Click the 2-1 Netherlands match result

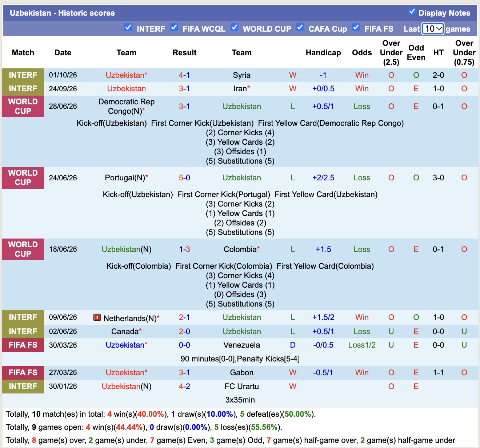(x=184, y=317)
